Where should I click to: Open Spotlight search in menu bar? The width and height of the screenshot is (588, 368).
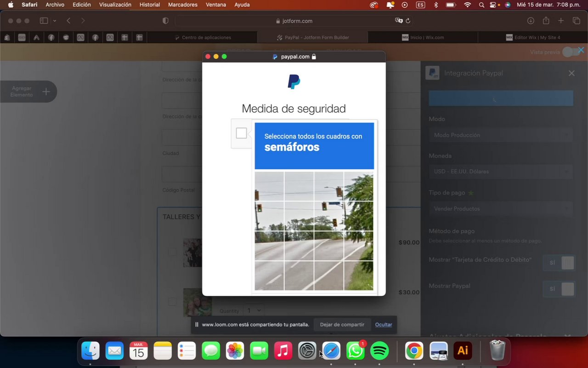click(481, 5)
